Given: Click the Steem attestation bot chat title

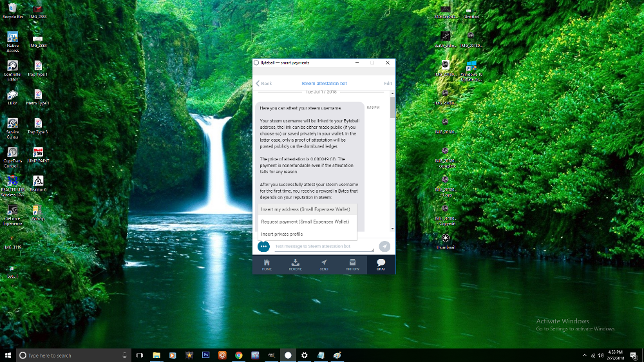Looking at the screenshot, I should [324, 83].
